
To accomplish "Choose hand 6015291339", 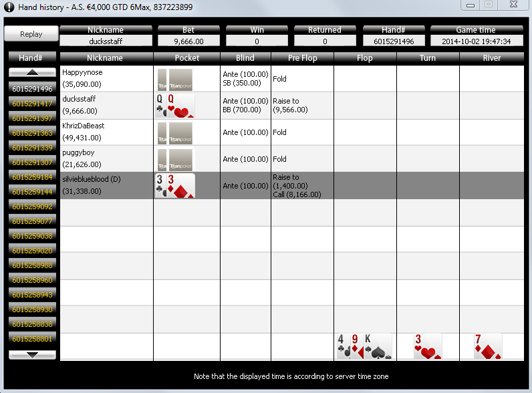I will pos(32,148).
